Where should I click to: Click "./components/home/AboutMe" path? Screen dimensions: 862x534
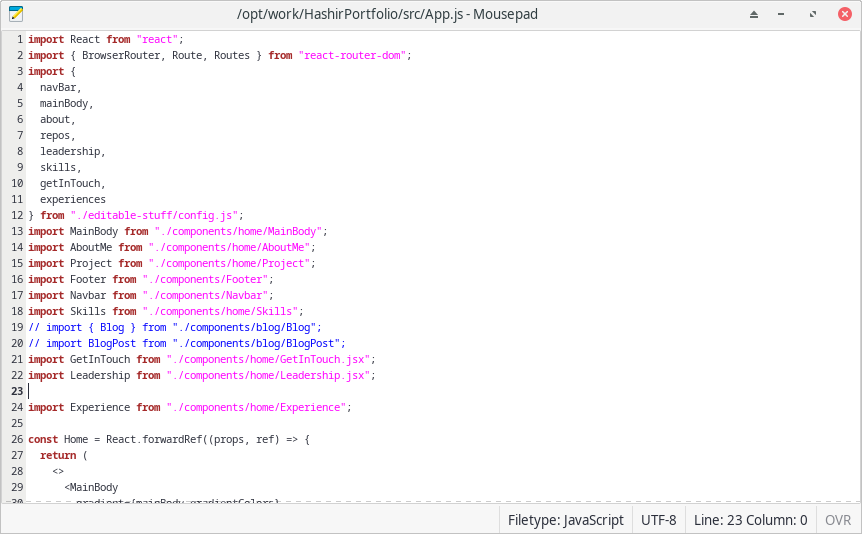(229, 247)
